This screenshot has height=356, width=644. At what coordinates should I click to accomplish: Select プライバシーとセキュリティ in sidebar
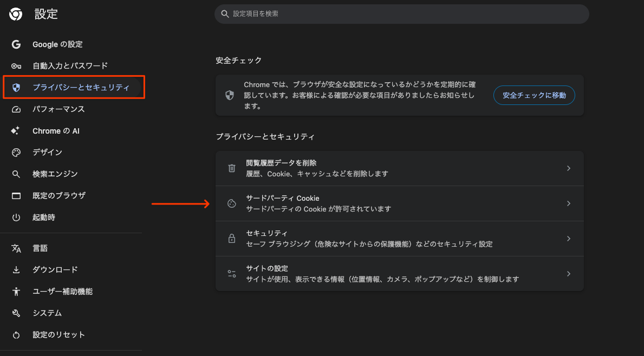[81, 87]
